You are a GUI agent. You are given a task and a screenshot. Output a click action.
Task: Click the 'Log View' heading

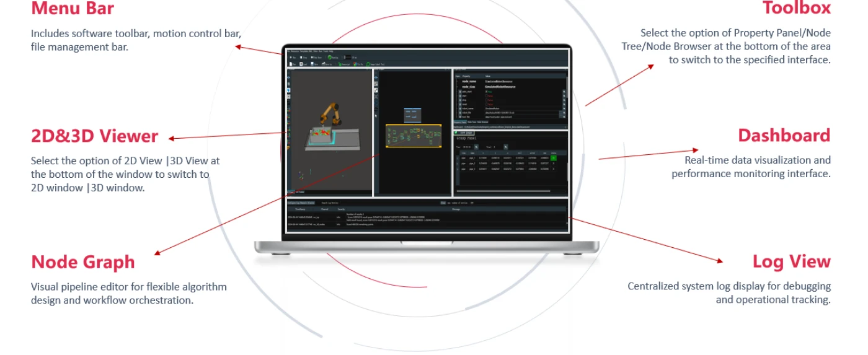pyautogui.click(x=792, y=261)
